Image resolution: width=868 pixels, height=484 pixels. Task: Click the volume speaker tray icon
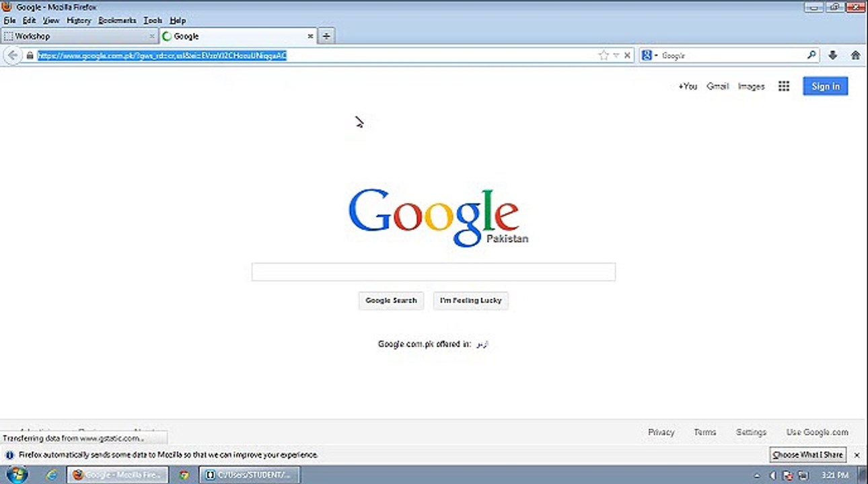click(x=772, y=475)
